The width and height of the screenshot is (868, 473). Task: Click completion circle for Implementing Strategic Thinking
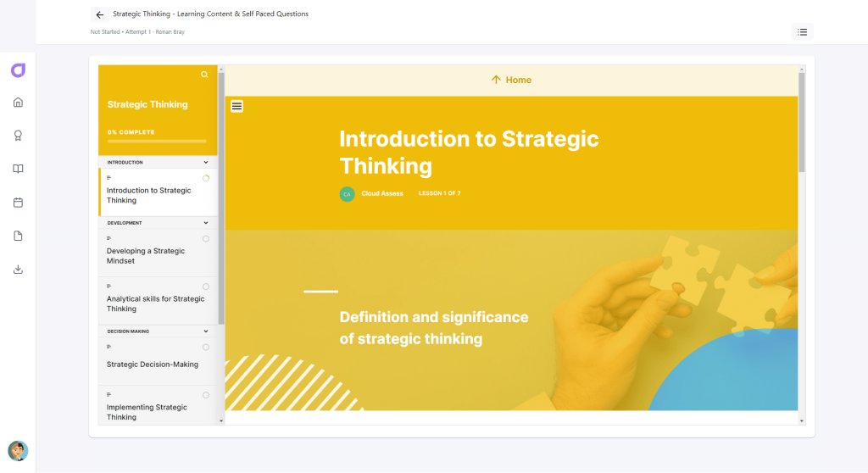(206, 396)
